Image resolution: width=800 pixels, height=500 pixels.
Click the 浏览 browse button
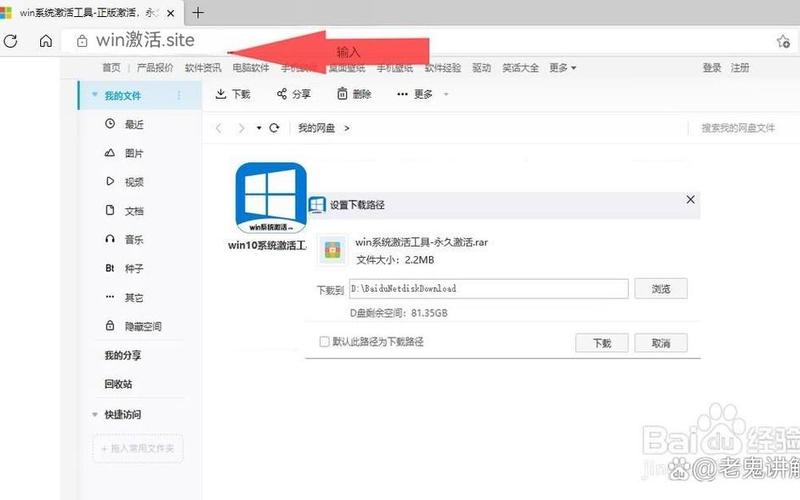pos(661,289)
